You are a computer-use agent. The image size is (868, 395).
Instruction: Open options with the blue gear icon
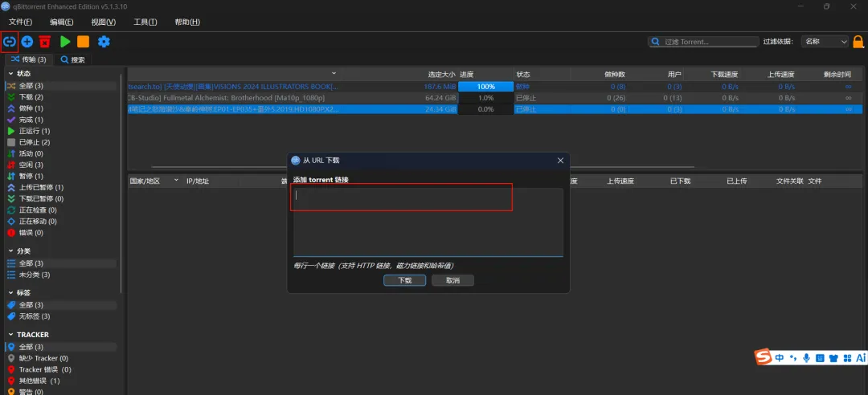coord(104,42)
